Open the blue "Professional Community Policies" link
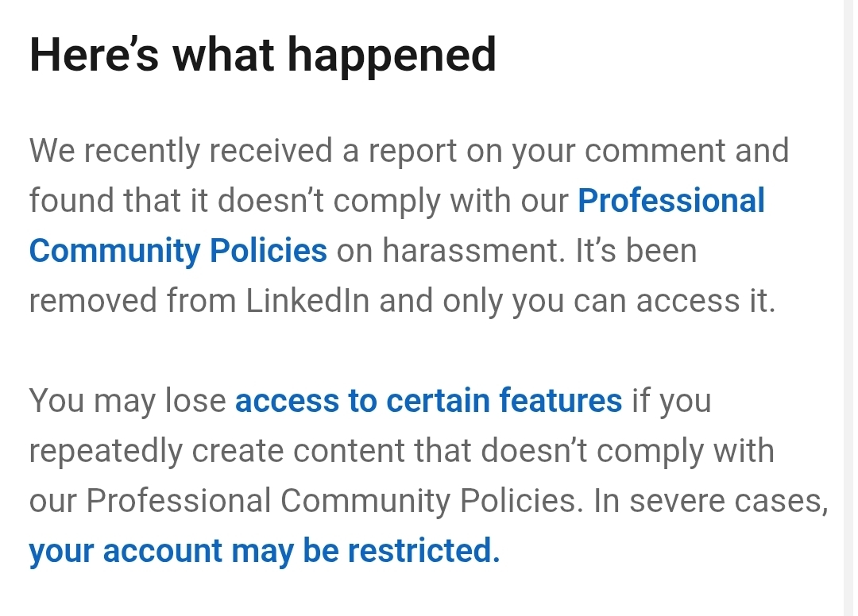858x616 pixels. (671, 201)
